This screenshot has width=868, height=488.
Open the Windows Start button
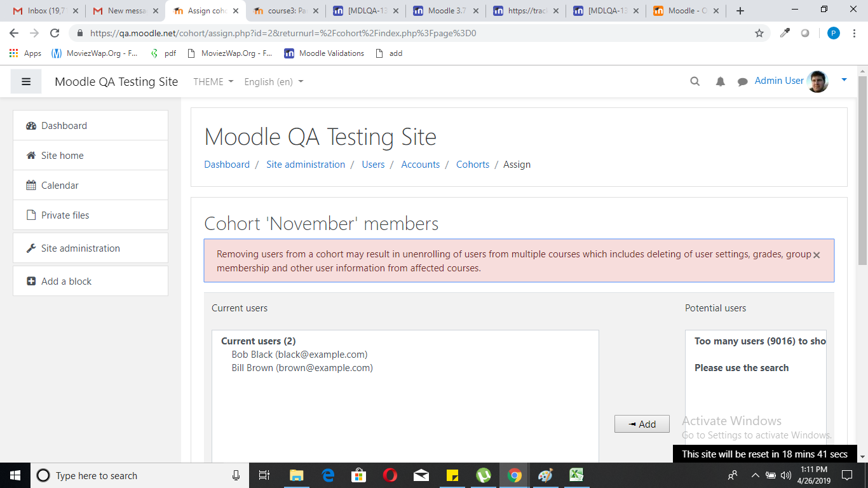[x=15, y=475]
